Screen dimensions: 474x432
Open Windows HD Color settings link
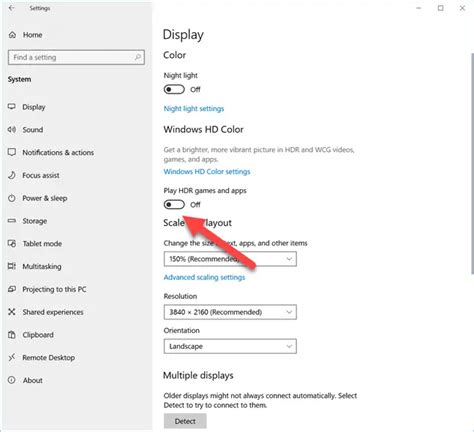(x=207, y=172)
